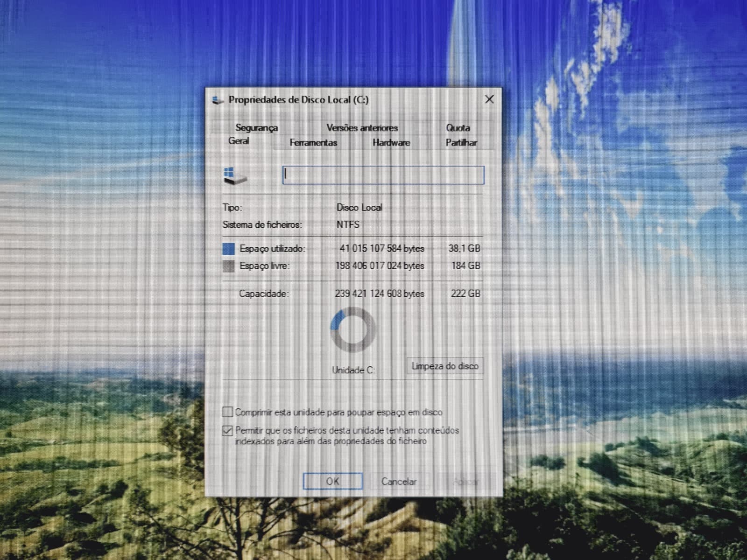Switch to Versões anteriores tab
747x560 pixels.
362,127
